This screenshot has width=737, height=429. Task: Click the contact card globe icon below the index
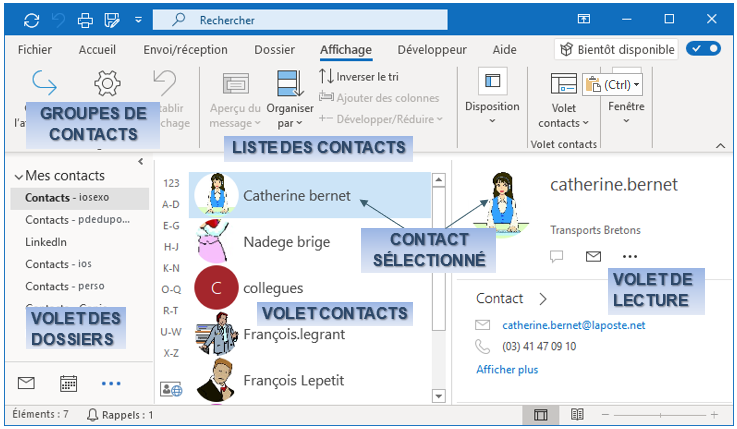(171, 389)
